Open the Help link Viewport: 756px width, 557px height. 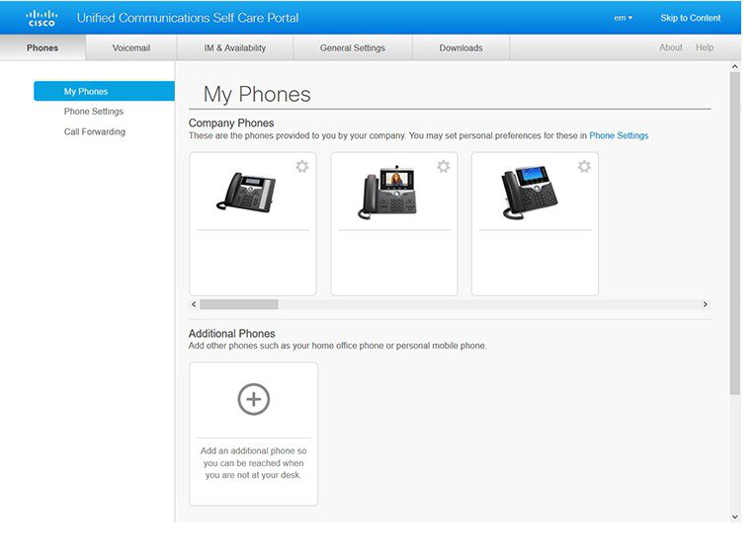[x=705, y=47]
